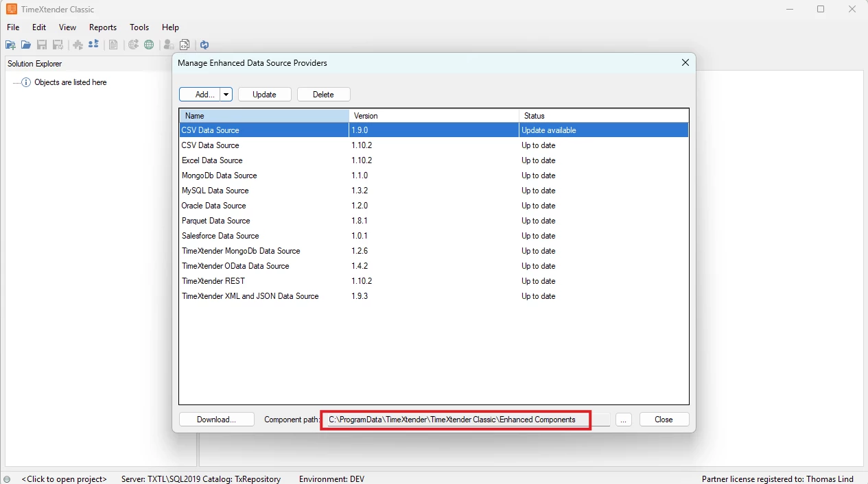
Task: Click into the Component path field
Action: (468, 420)
